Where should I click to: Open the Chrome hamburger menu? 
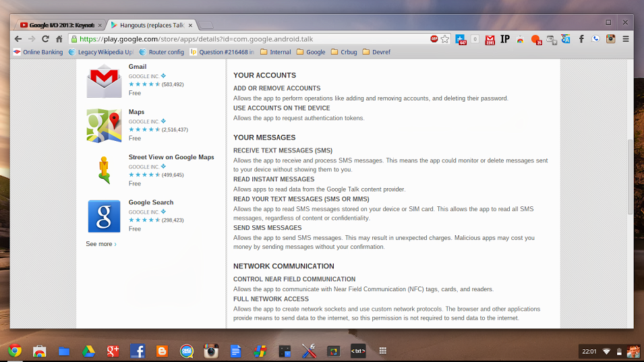(x=626, y=39)
